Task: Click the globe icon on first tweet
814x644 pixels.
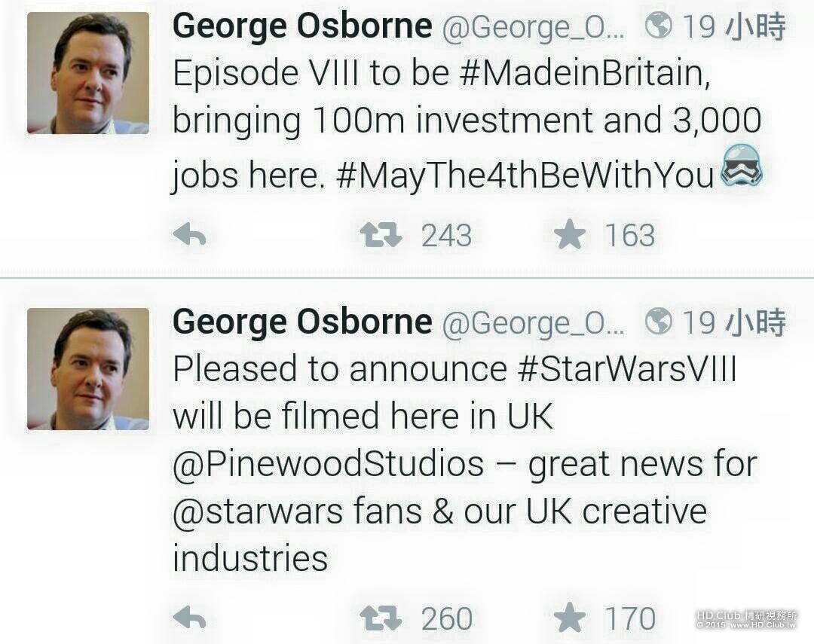Action: click(659, 27)
